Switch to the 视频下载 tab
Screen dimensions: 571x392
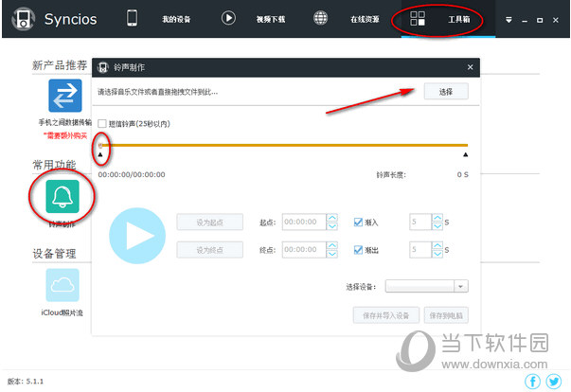(x=271, y=19)
